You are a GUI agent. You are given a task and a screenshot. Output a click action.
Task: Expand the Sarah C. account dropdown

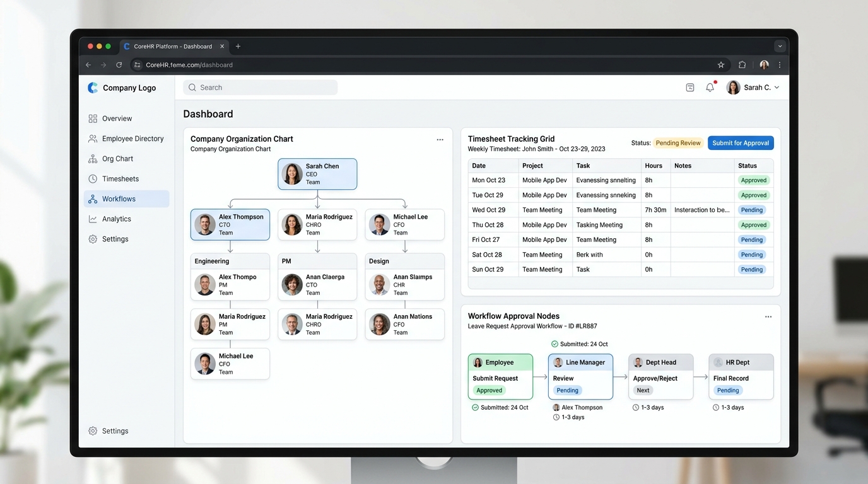[777, 88]
